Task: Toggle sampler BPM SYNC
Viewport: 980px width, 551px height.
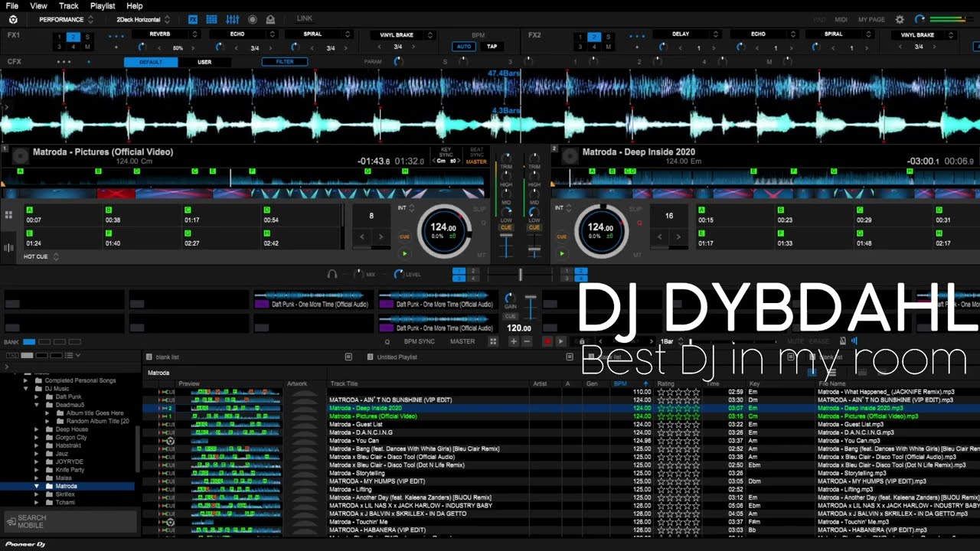Action: pyautogui.click(x=419, y=341)
